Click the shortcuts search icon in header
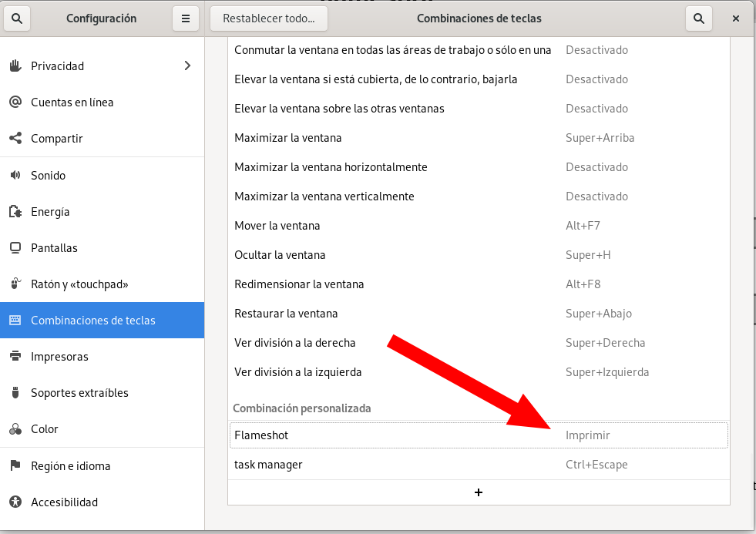756x534 pixels. tap(698, 18)
